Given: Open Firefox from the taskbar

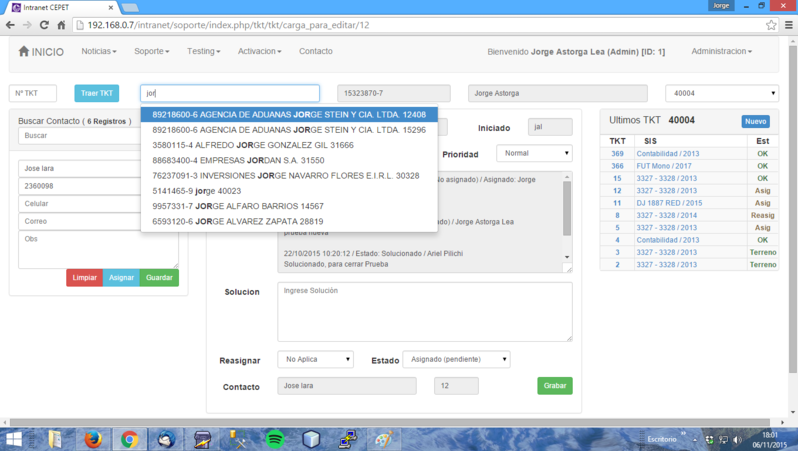Looking at the screenshot, I should 93,439.
